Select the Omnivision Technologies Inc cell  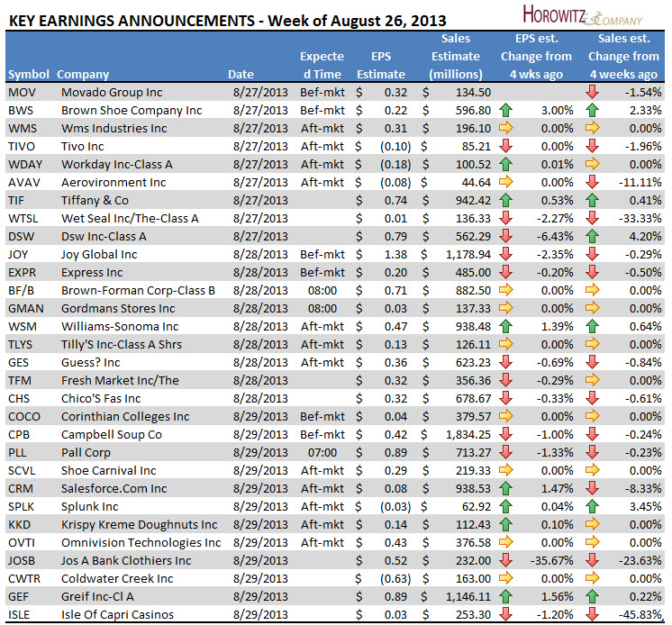click(141, 542)
